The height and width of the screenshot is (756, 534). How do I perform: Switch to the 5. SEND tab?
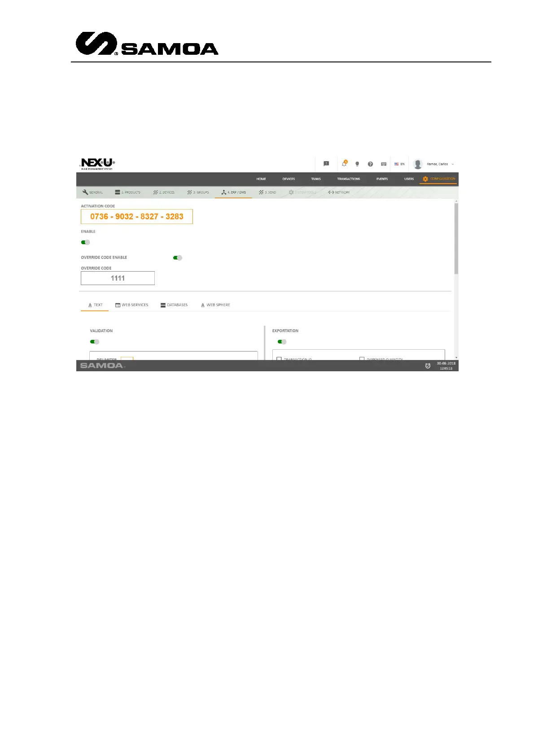click(x=267, y=192)
